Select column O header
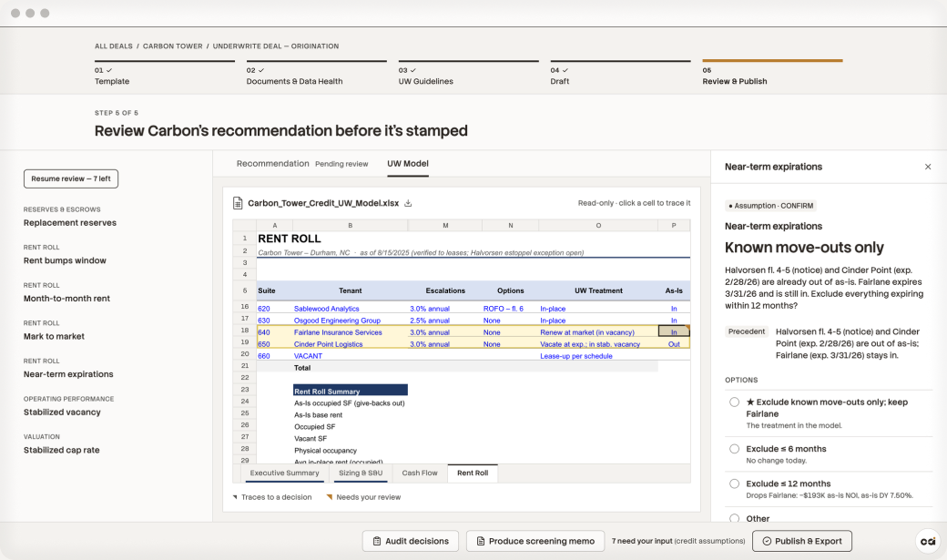Viewport: 947px width, 560px height. (x=598, y=225)
